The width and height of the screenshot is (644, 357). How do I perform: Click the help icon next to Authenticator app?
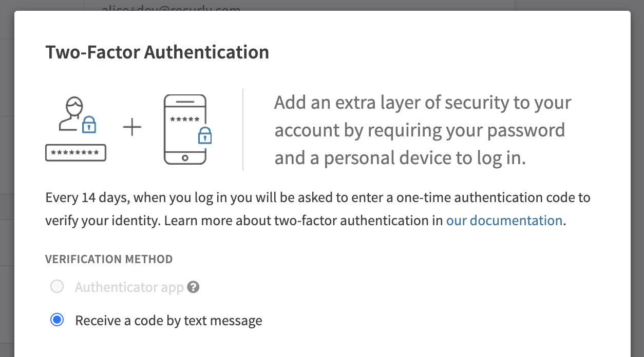[x=194, y=287]
